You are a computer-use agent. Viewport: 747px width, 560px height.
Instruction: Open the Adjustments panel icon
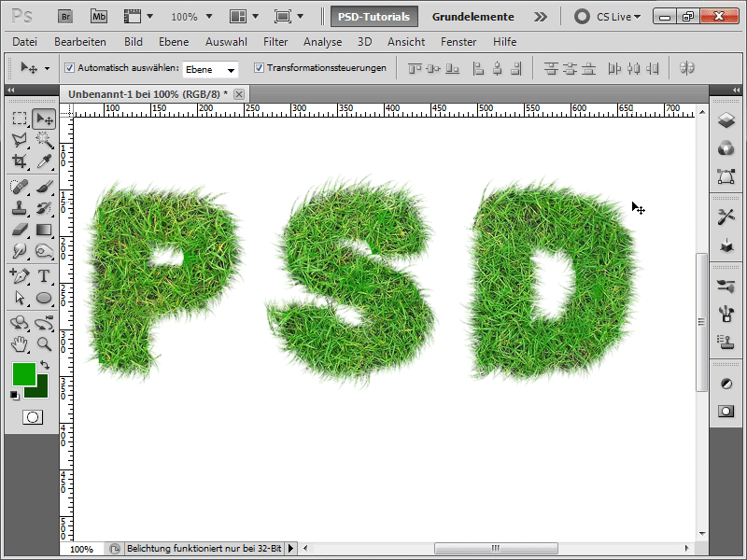726,384
